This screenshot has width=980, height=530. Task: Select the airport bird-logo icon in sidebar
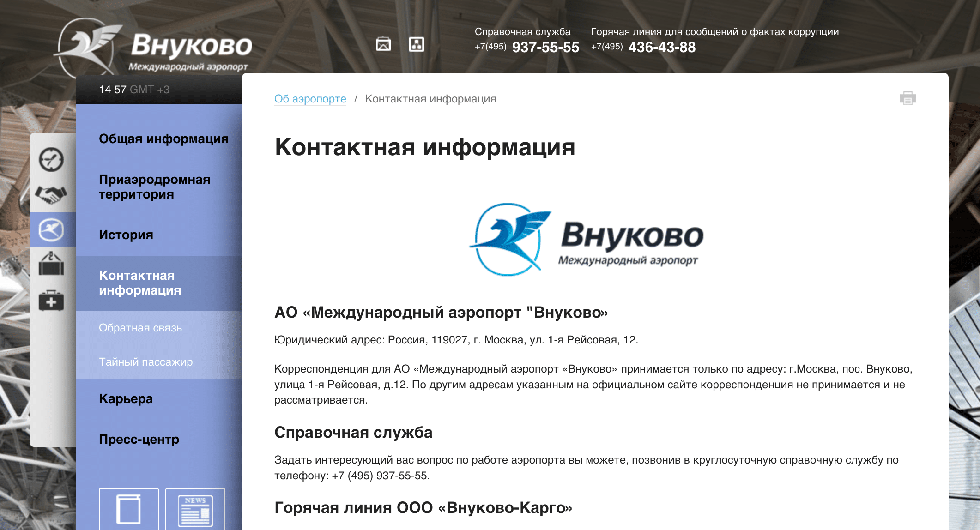51,230
